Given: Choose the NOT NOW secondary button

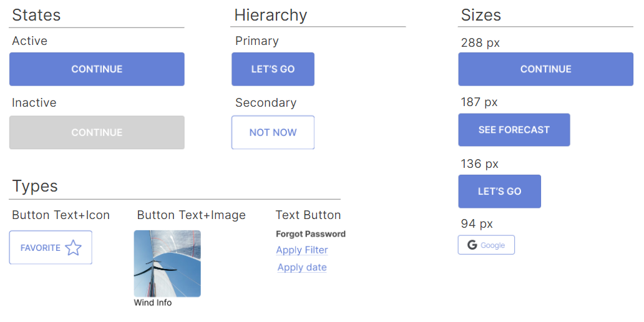Looking at the screenshot, I should pos(273,132).
